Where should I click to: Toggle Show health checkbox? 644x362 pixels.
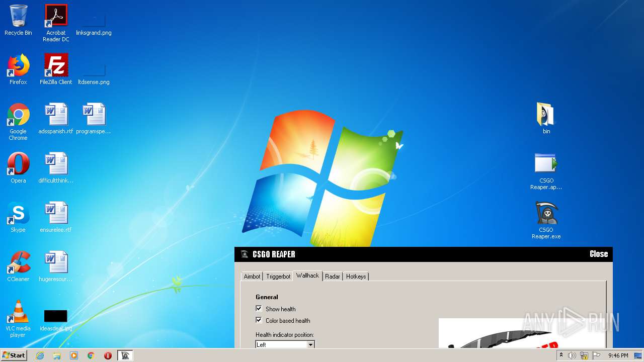(x=259, y=309)
